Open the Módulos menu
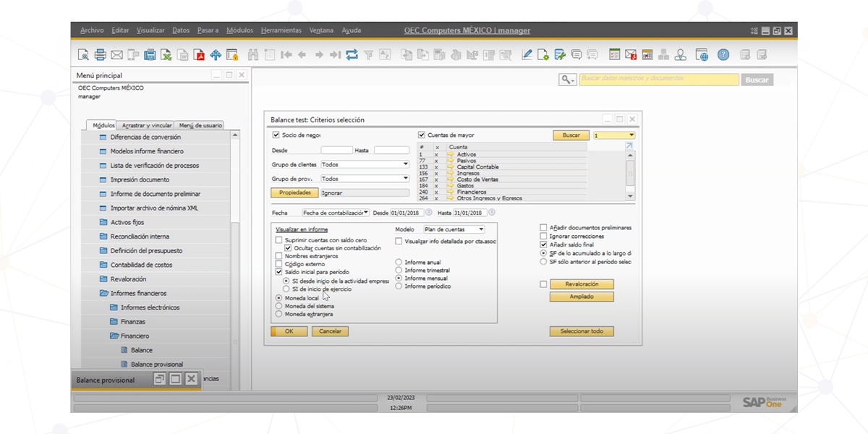The width and height of the screenshot is (868, 434). coord(239,30)
